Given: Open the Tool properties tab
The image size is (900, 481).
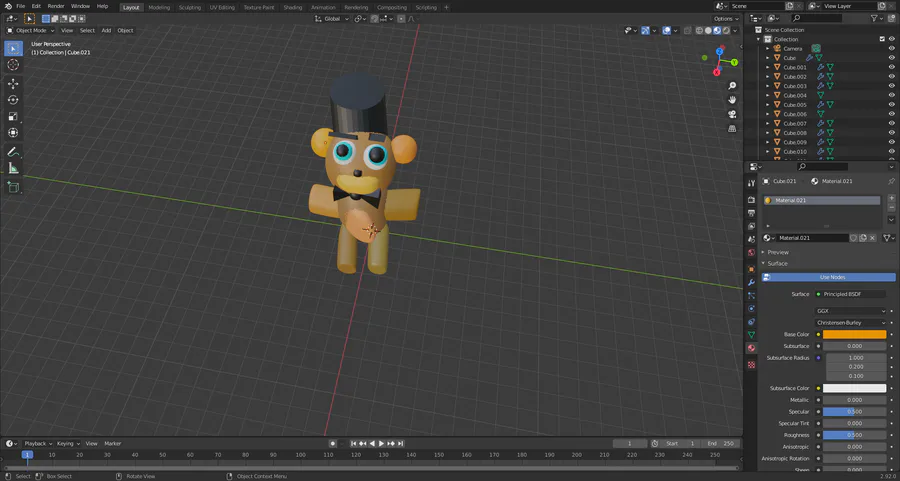Looking at the screenshot, I should click(751, 183).
